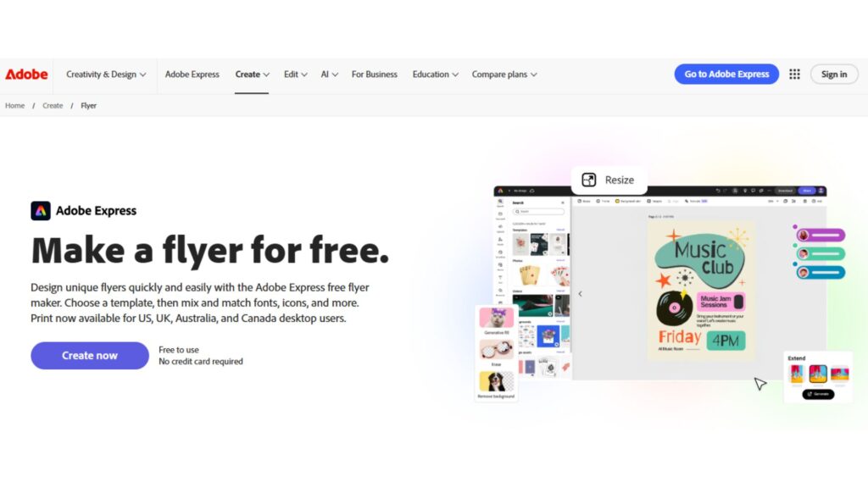Viewport: 868px width, 488px height.
Task: Click the Home breadcrumb link
Action: 15,106
